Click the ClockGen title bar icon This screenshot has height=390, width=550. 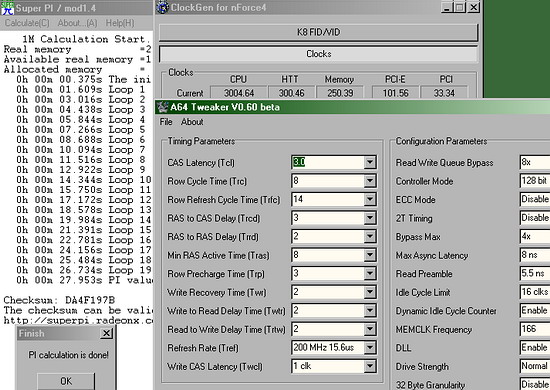pos(162,7)
